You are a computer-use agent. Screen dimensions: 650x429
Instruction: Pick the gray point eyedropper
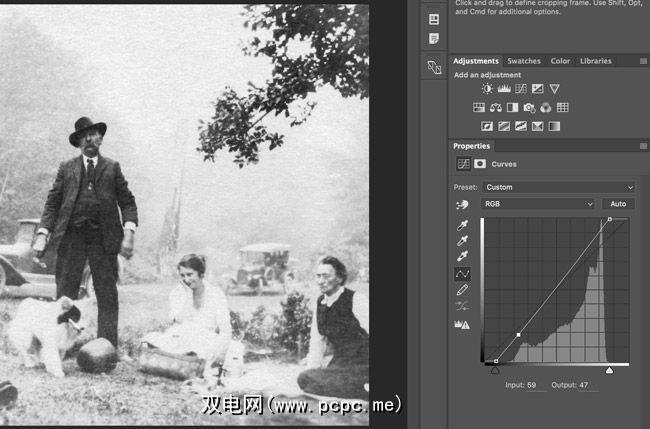point(462,240)
